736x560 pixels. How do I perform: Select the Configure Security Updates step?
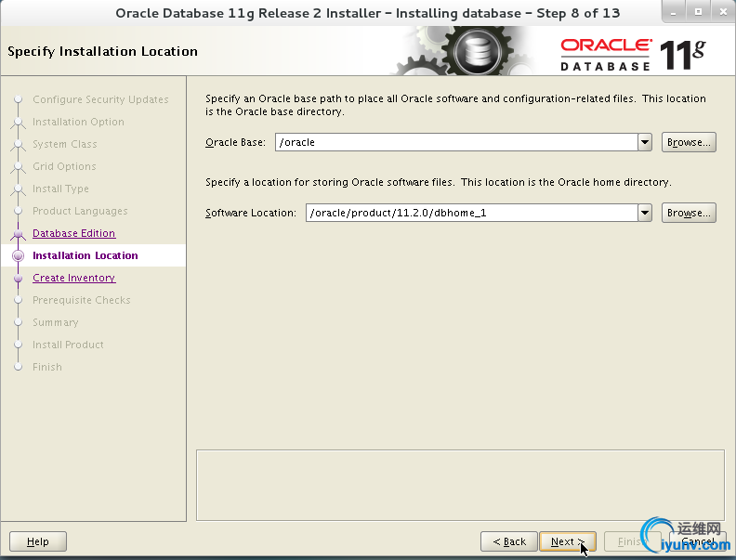click(x=100, y=99)
